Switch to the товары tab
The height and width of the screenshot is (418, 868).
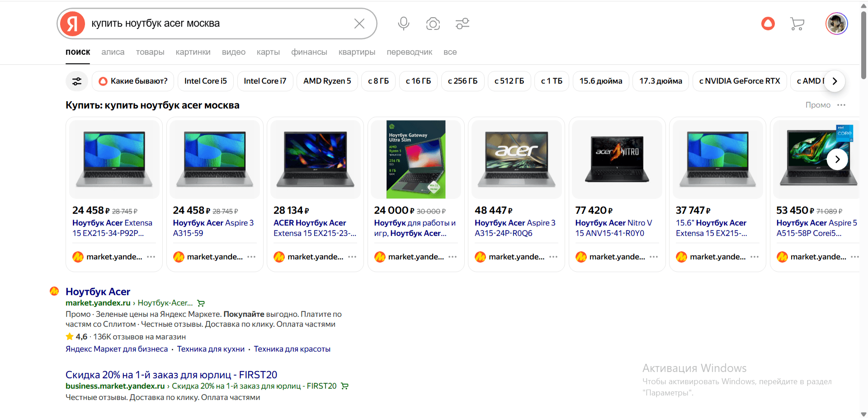[150, 52]
